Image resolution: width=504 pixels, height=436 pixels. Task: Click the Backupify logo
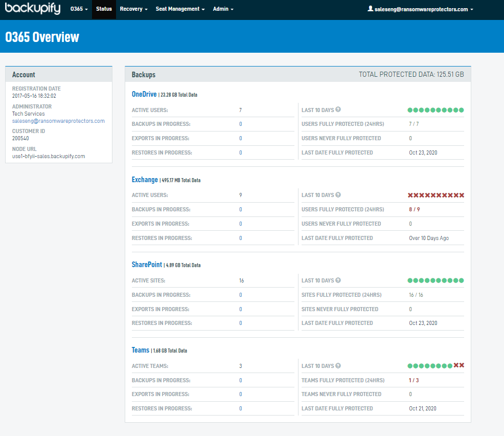point(33,9)
